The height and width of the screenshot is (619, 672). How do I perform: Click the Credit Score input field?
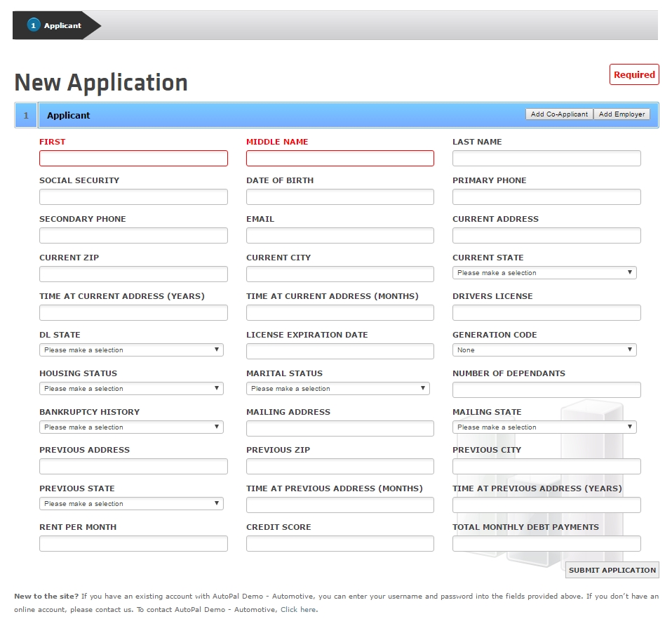pyautogui.click(x=340, y=543)
